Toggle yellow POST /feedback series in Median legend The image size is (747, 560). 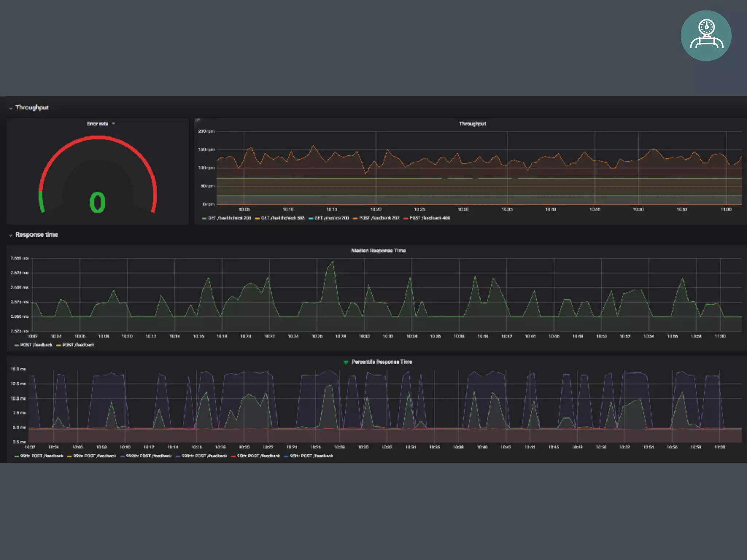tap(78, 345)
